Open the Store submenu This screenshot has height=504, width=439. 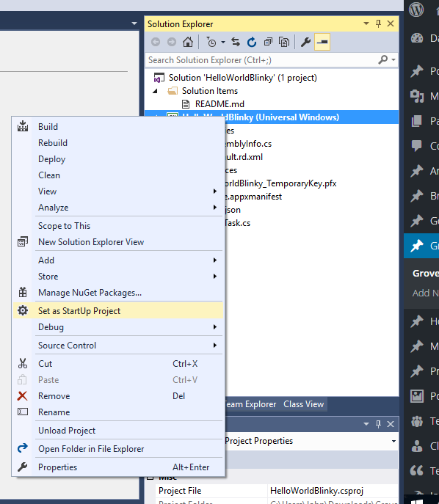tap(117, 277)
